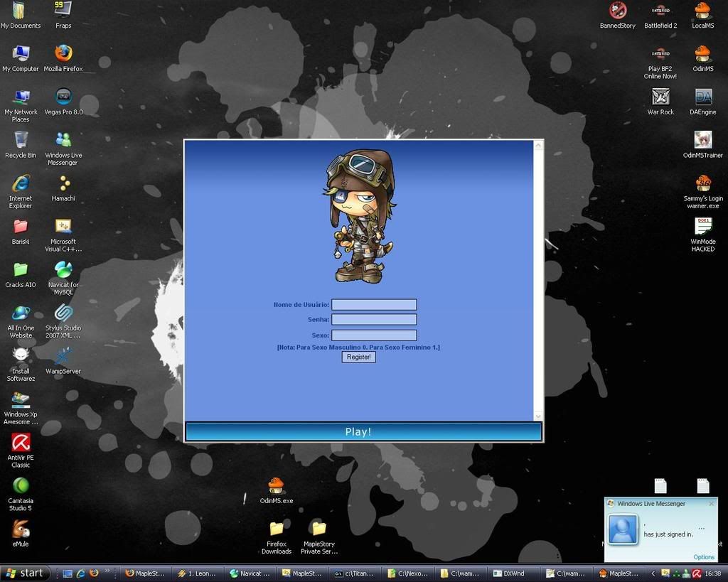
Task: Open the Windows start menu
Action: pos(25,573)
